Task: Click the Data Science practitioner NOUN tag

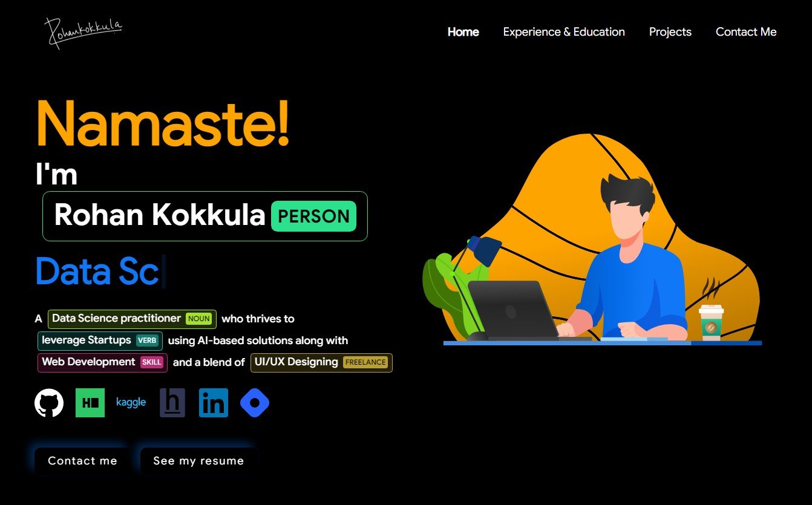Action: click(x=132, y=319)
